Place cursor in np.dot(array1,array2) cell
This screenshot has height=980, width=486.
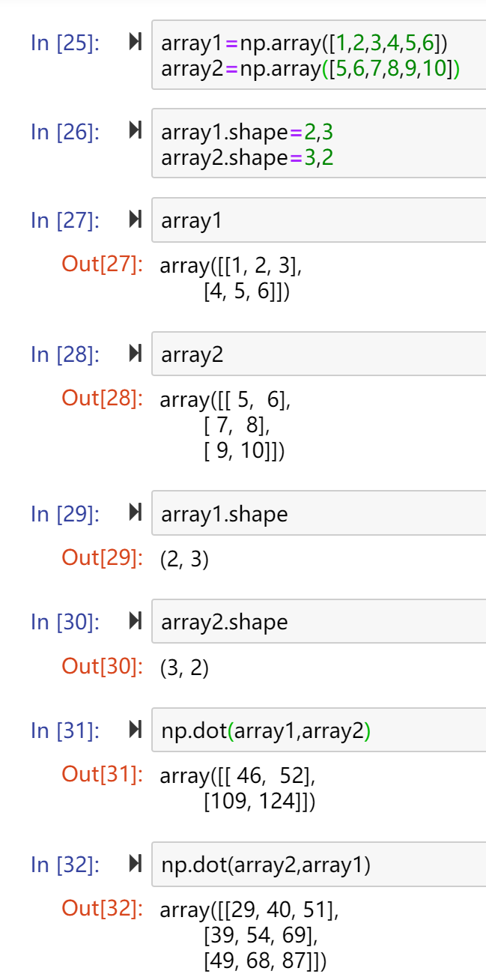pos(319,730)
